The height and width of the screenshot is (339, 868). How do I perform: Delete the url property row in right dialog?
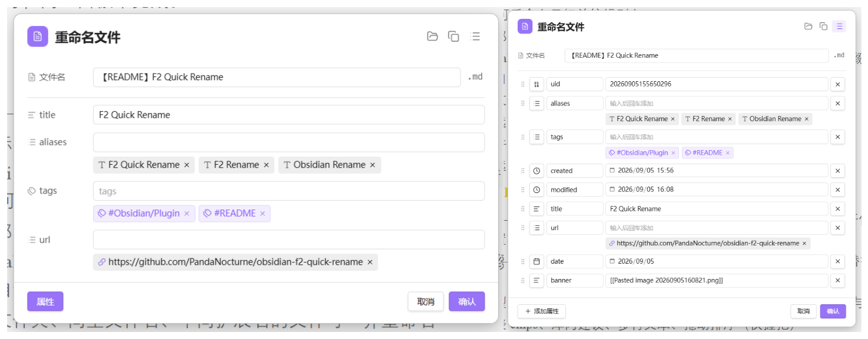(838, 228)
